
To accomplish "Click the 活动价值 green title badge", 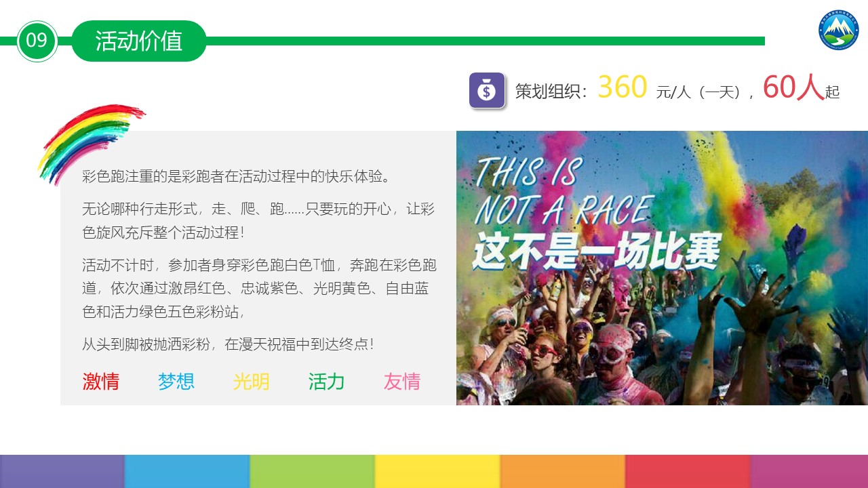I will pyautogui.click(x=139, y=41).
